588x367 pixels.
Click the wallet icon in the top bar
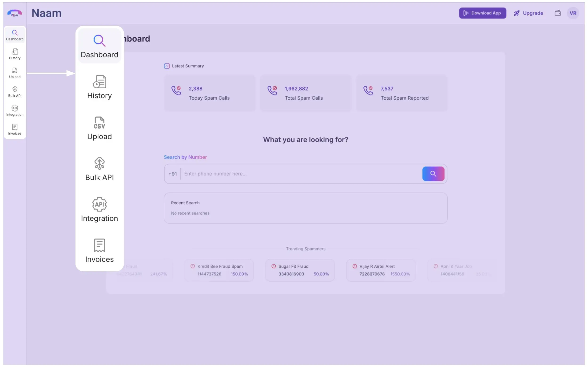coord(558,13)
